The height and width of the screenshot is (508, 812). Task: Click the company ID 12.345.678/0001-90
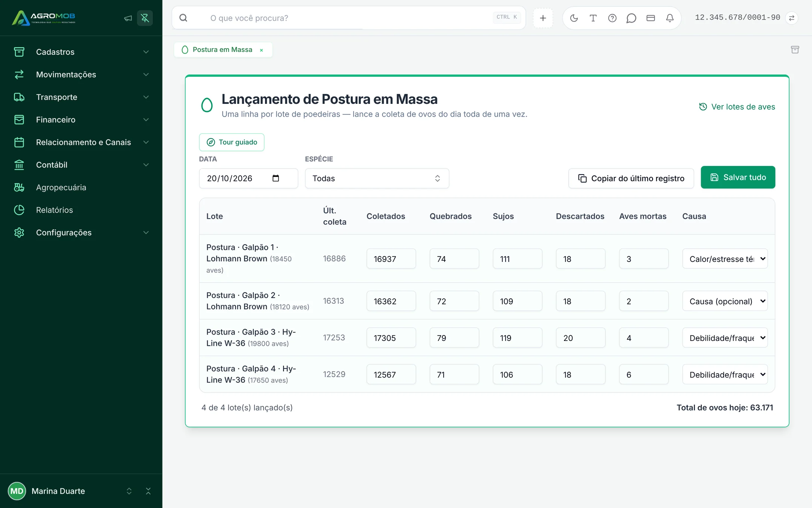point(737,18)
